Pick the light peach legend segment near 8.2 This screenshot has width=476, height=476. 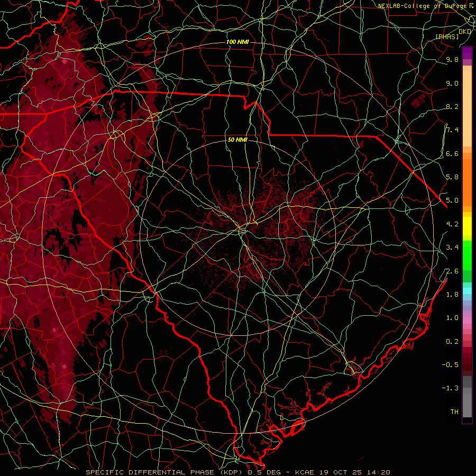click(467, 108)
